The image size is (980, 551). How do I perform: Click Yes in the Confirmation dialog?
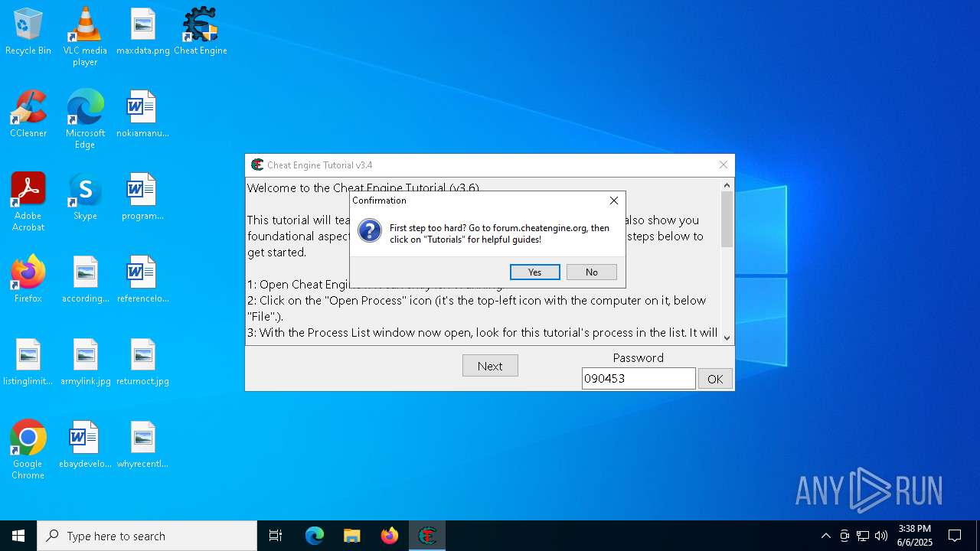click(534, 272)
